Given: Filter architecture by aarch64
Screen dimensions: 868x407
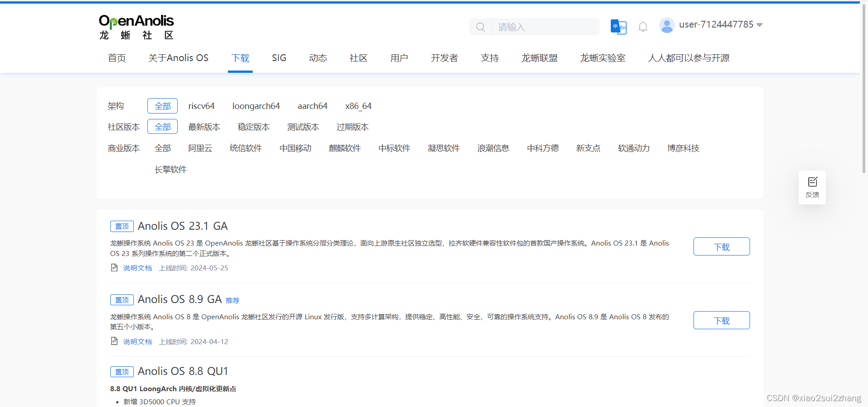Looking at the screenshot, I should [312, 106].
